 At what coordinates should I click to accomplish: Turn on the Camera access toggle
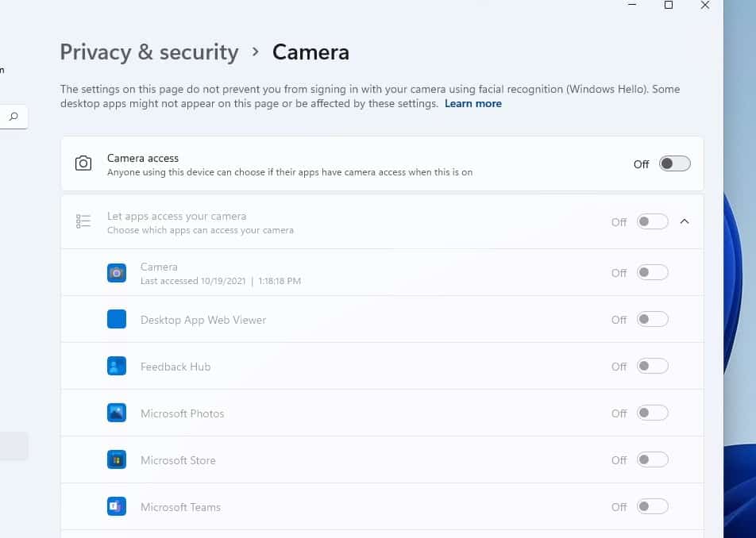point(675,163)
